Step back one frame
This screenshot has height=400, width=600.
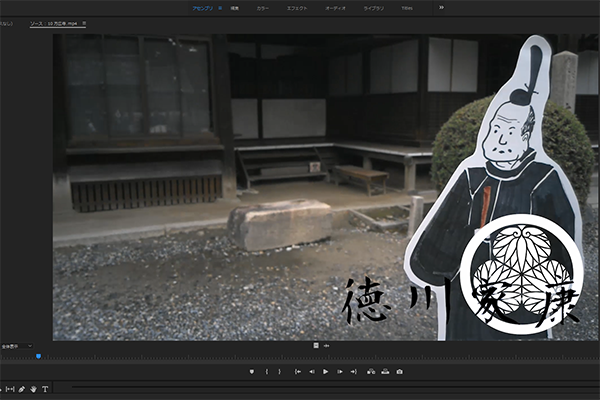[x=312, y=371]
